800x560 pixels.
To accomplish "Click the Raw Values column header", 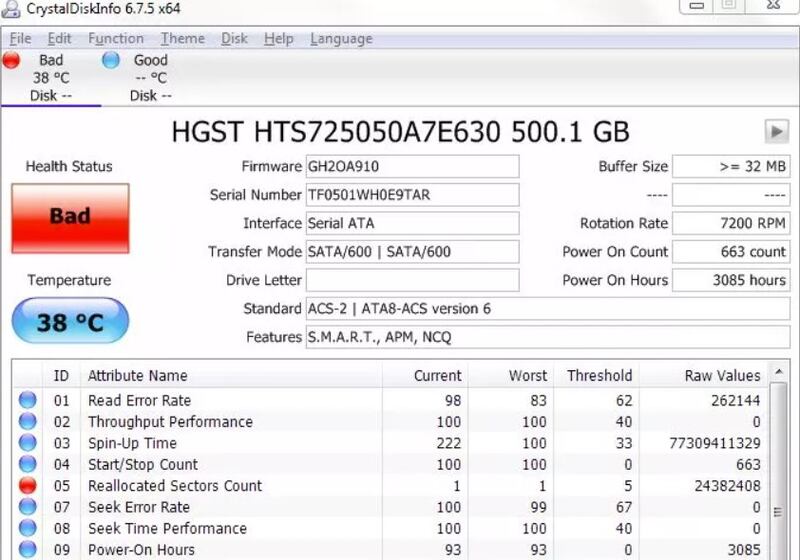I will point(722,376).
